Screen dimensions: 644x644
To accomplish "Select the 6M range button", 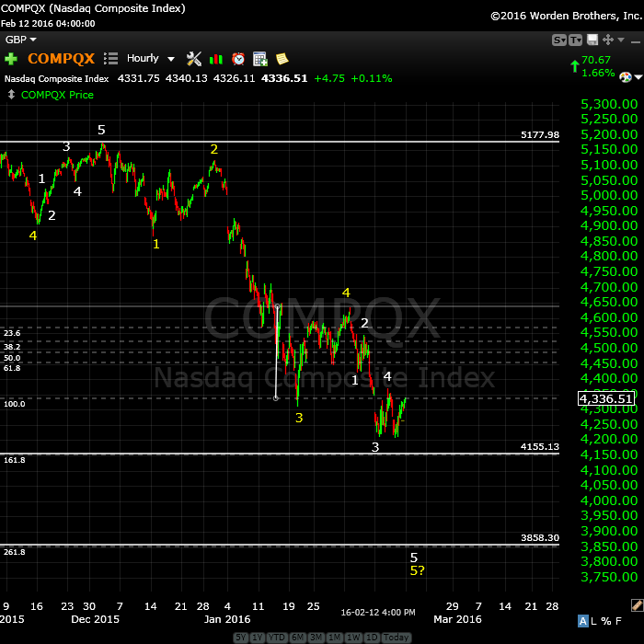I will tap(297, 637).
